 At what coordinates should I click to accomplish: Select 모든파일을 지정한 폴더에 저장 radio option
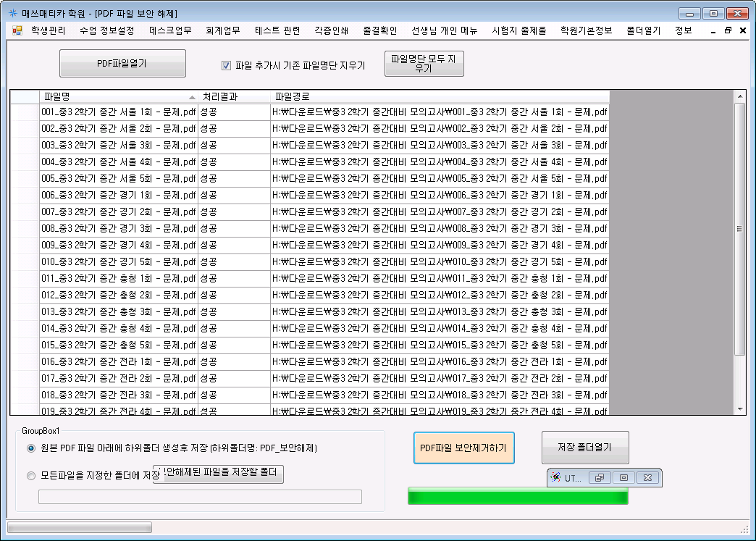pyautogui.click(x=31, y=476)
